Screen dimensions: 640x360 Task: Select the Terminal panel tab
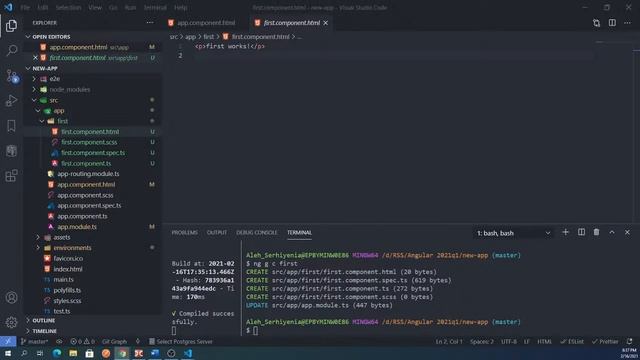(299, 232)
